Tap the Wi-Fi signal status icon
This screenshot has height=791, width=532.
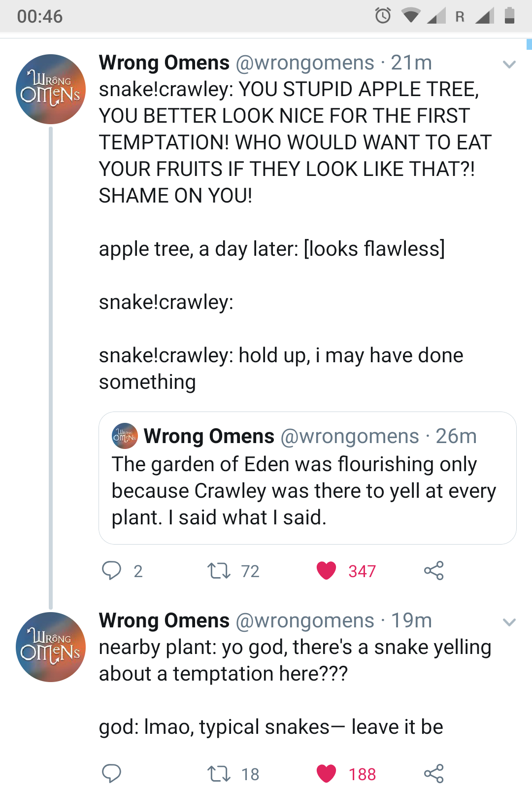coord(410,16)
